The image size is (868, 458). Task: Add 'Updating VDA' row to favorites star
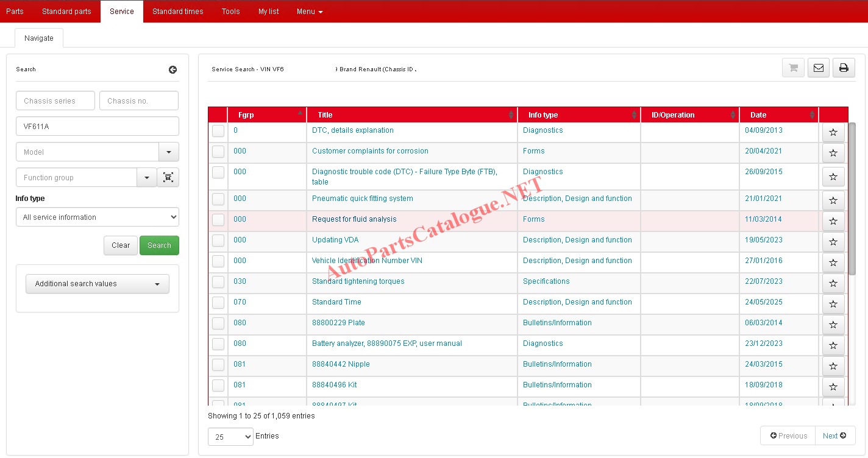[x=833, y=242]
